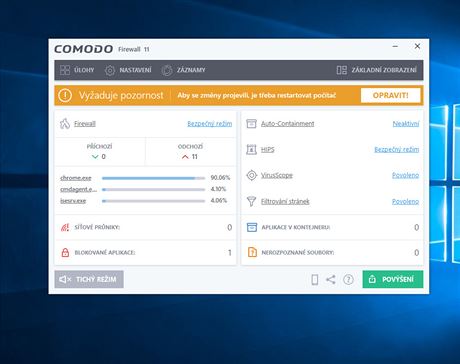Image resolution: width=460 pixels, height=364 pixels.
Task: Click the VirusScope target icon
Action: coord(252,175)
